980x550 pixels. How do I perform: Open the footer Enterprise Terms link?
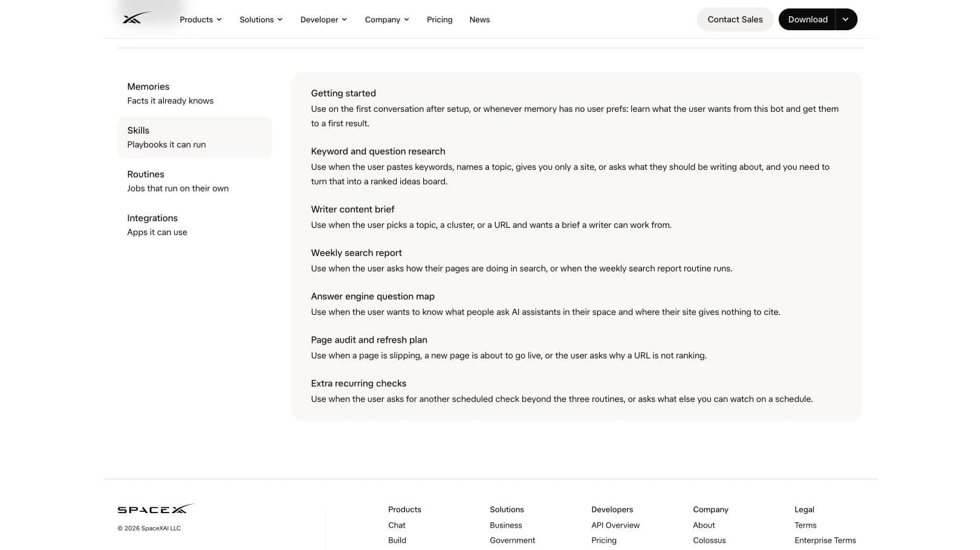click(825, 540)
